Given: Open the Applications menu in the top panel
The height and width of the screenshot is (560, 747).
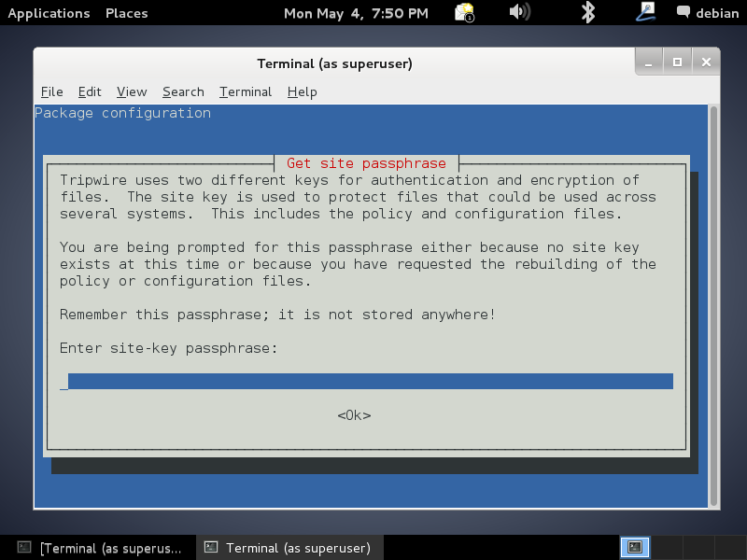Looking at the screenshot, I should tap(49, 13).
